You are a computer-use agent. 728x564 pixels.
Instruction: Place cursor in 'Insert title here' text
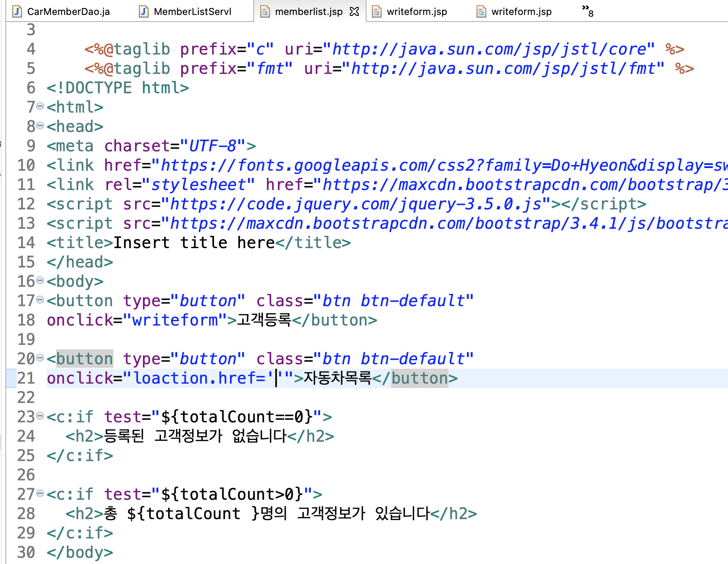[x=194, y=243]
